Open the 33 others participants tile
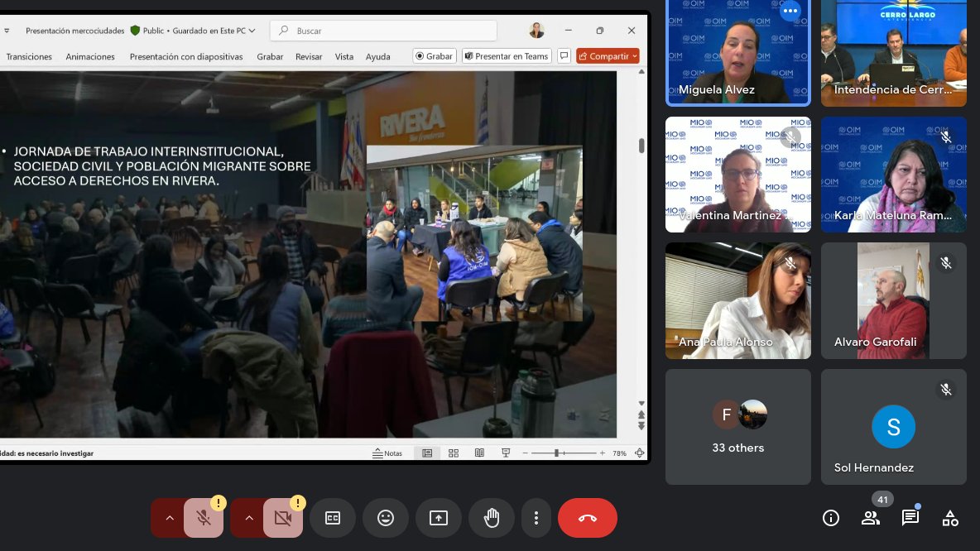 pyautogui.click(x=738, y=427)
